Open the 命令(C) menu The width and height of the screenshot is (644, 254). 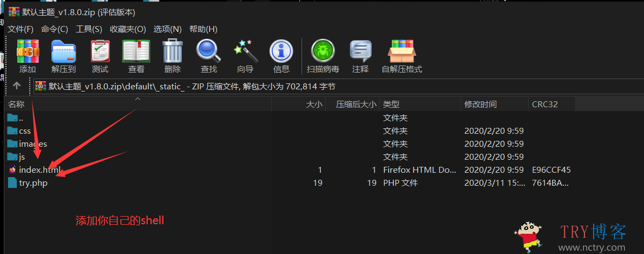[x=55, y=29]
